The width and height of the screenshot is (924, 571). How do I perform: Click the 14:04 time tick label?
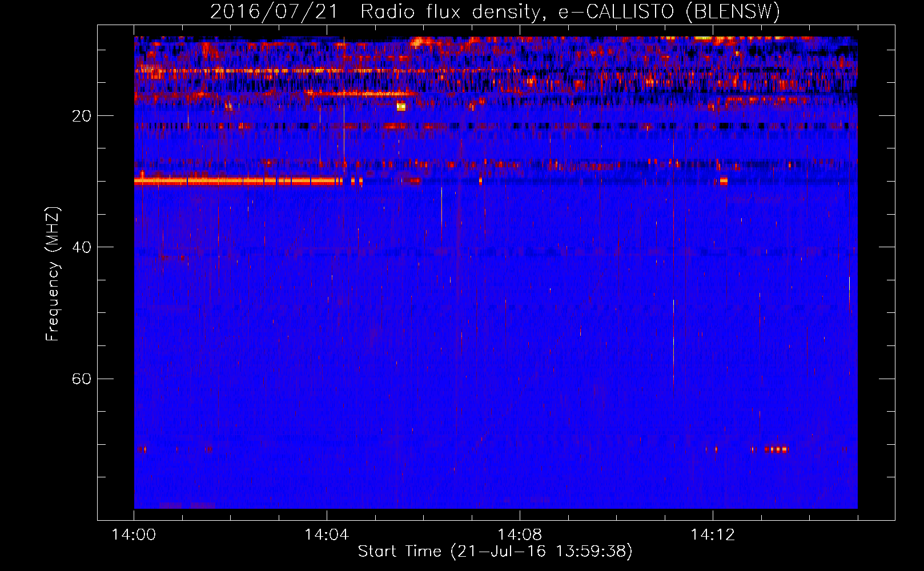(327, 535)
